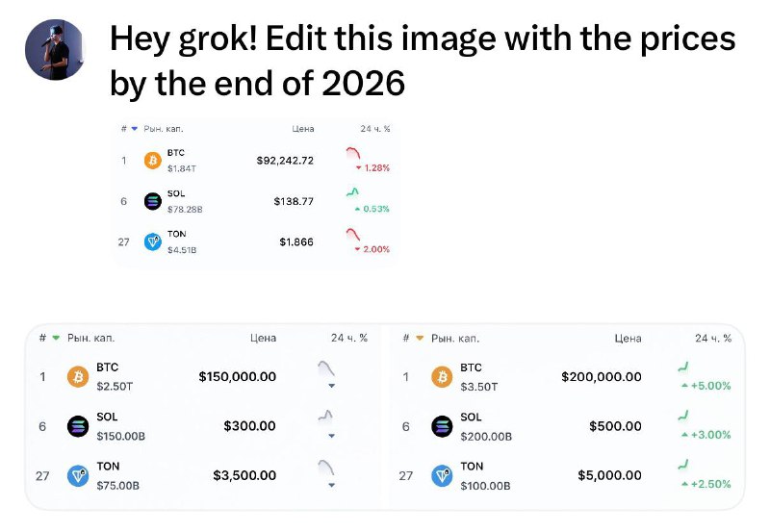Click the TON market cap $75.00B
This screenshot has width=770, height=532.
[x=117, y=486]
